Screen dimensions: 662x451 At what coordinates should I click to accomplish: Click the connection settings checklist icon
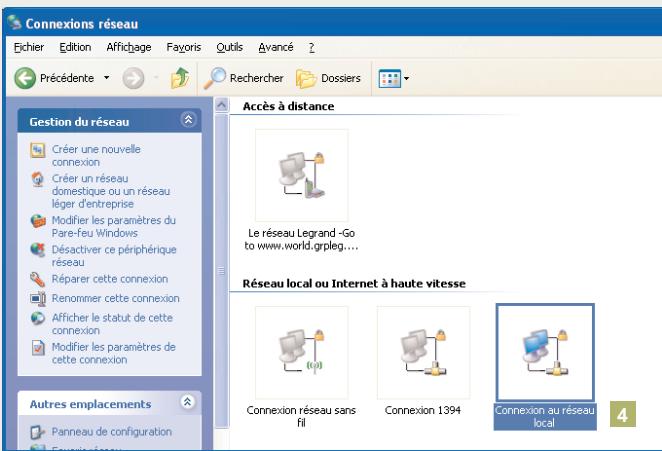pos(38,348)
